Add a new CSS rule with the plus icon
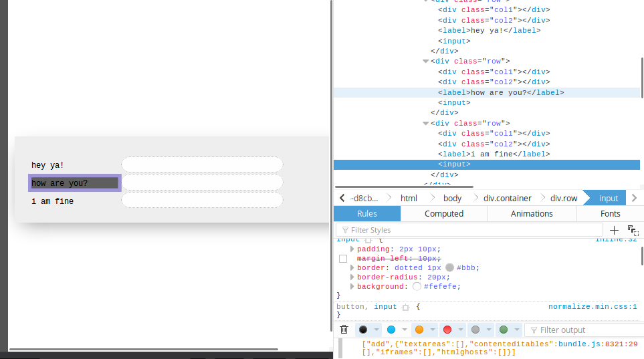Viewport: 644px width, 359px height. click(614, 230)
